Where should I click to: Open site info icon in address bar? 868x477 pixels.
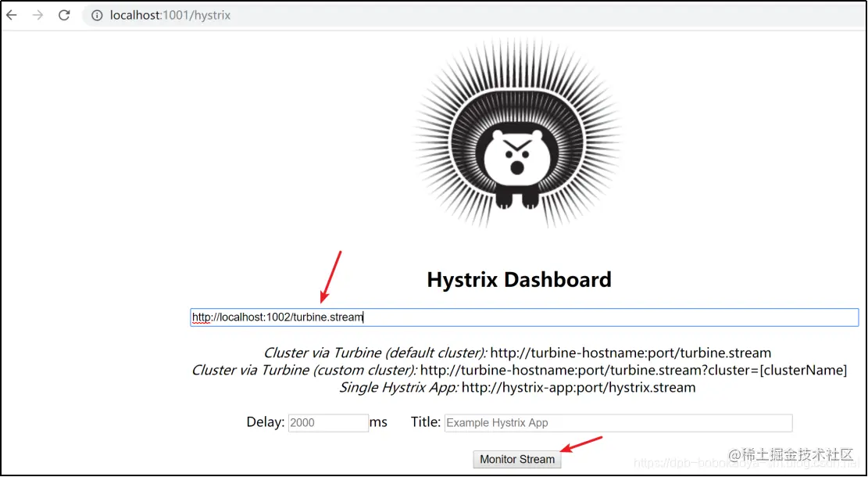pos(98,16)
